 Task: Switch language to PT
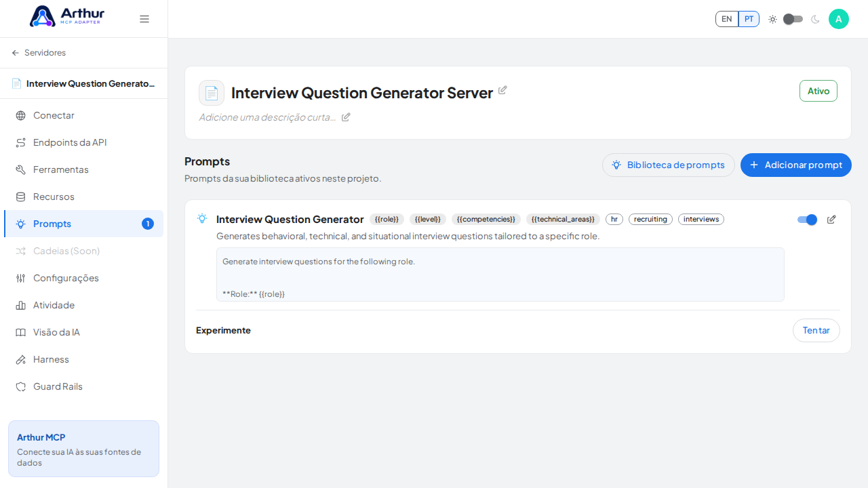click(749, 19)
